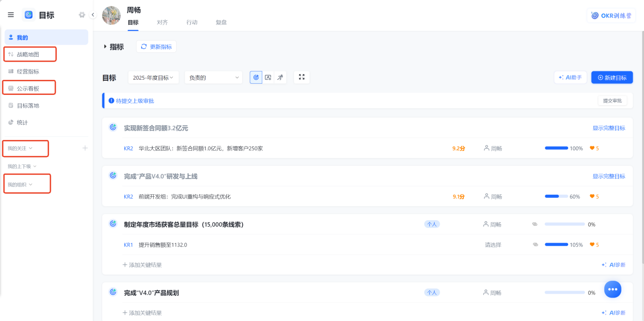Click 显示完整目标 for 完成"产品V4.0"研发与上线
This screenshot has width=644, height=321.
point(609,176)
